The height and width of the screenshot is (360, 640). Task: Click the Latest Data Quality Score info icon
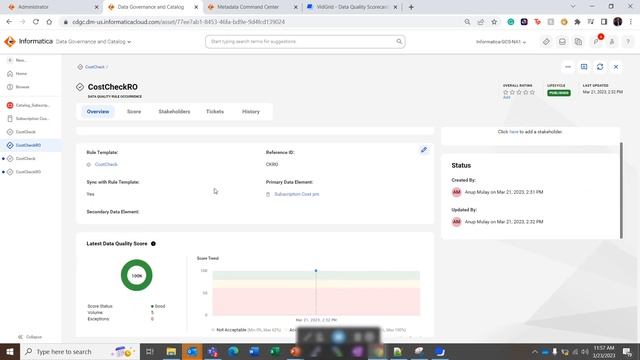pos(153,244)
